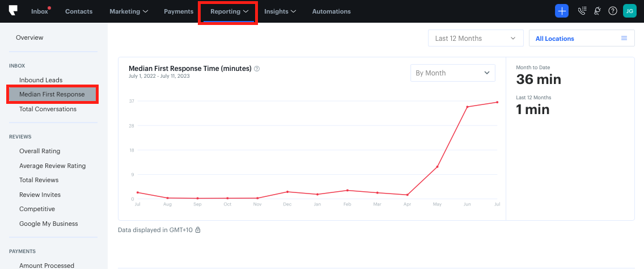Click the info icon beside chart title
Image resolution: width=644 pixels, height=269 pixels.
click(257, 69)
